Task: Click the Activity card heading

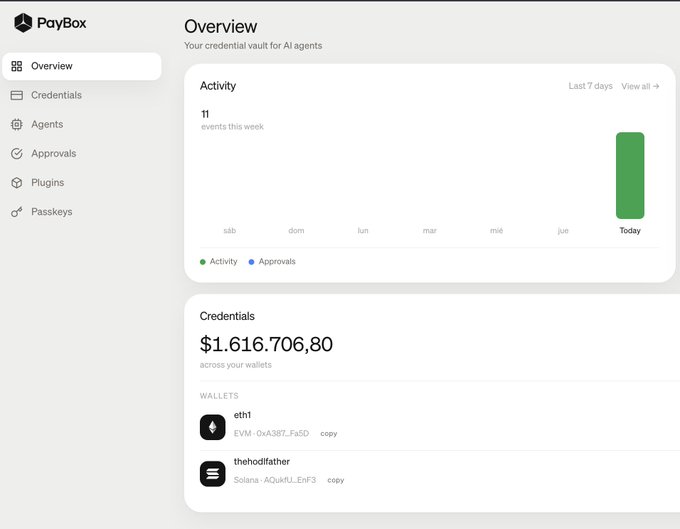Action: 218,86
